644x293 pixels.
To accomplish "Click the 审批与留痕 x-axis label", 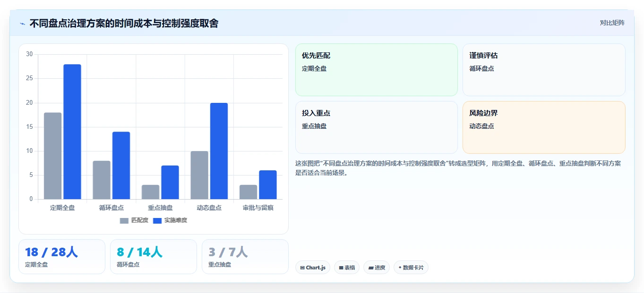I will tap(258, 208).
